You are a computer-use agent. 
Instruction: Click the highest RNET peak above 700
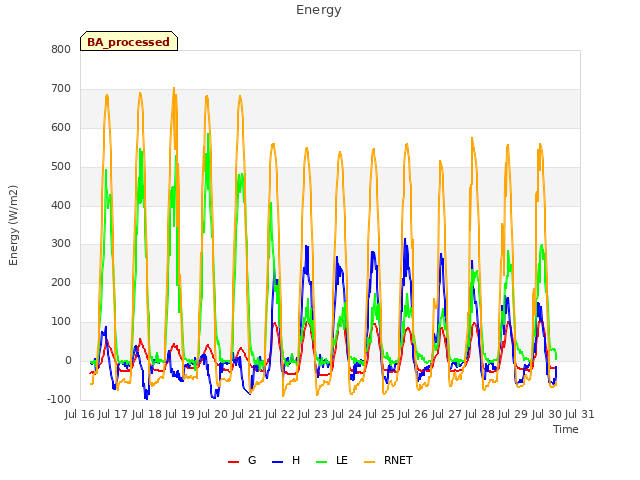[174, 89]
